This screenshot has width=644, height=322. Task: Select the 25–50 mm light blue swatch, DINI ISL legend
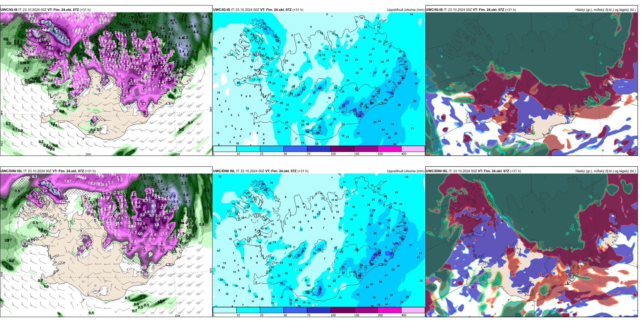[x=272, y=310]
